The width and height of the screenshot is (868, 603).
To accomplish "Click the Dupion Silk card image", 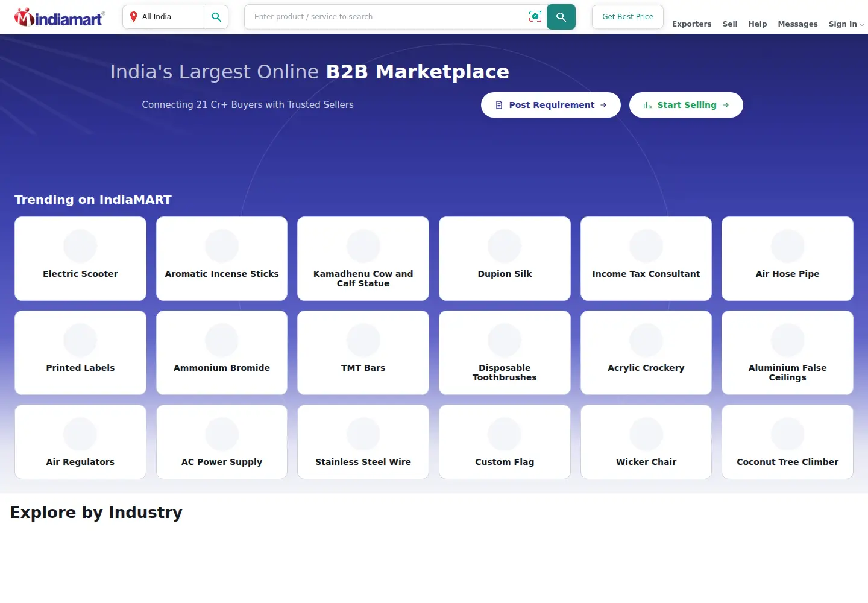I will click(505, 246).
